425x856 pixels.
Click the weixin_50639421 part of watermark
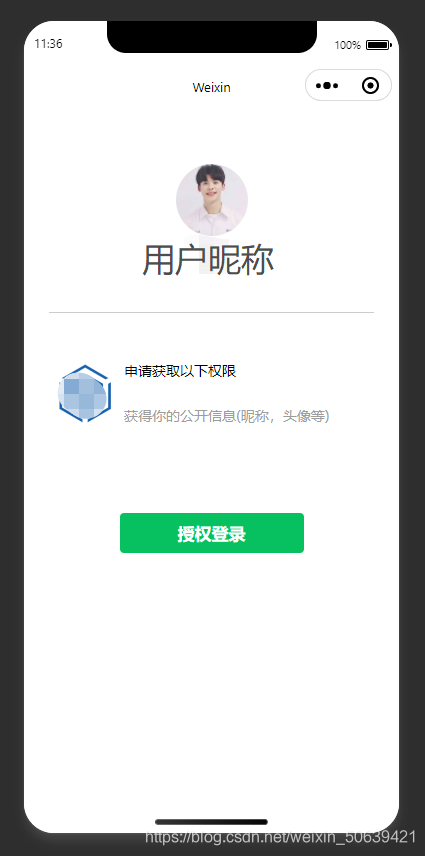click(x=354, y=837)
